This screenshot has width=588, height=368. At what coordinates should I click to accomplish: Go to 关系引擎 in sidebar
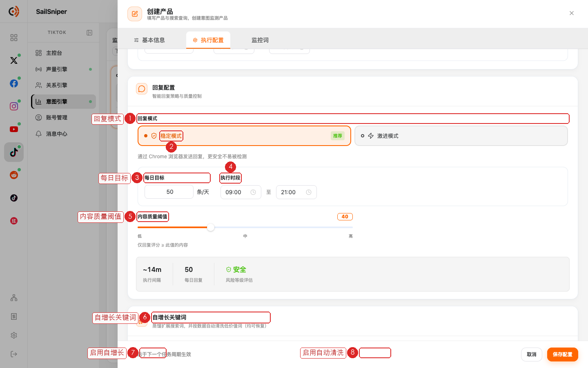64,85
